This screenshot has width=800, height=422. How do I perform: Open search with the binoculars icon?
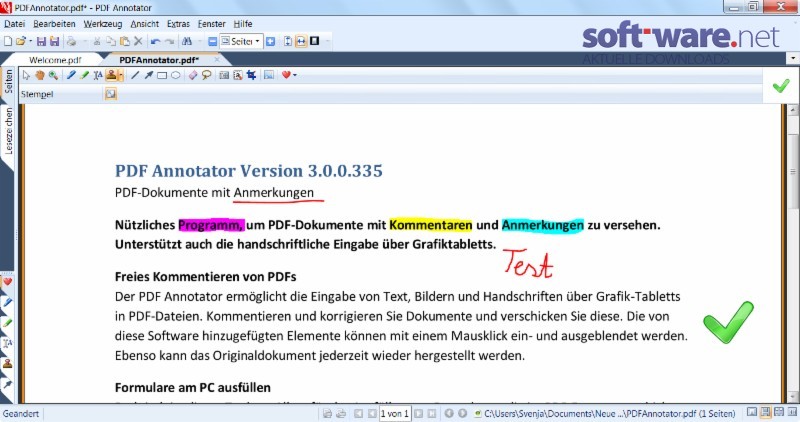pyautogui.click(x=187, y=41)
